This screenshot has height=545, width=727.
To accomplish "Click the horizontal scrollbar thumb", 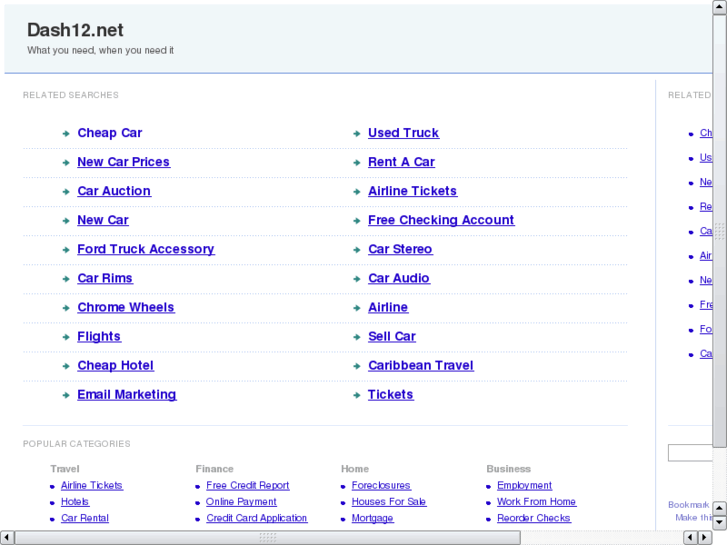I will (267, 537).
